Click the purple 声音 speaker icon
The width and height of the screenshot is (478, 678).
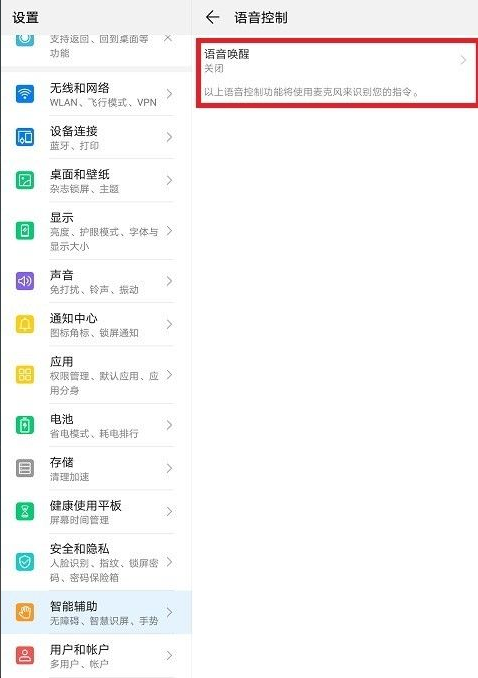point(25,281)
